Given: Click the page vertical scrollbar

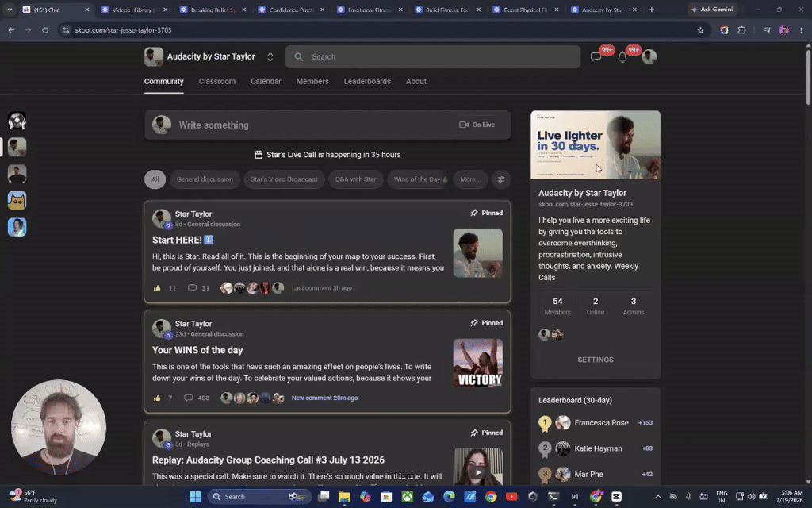Looking at the screenshot, I should pyautogui.click(x=808, y=75).
